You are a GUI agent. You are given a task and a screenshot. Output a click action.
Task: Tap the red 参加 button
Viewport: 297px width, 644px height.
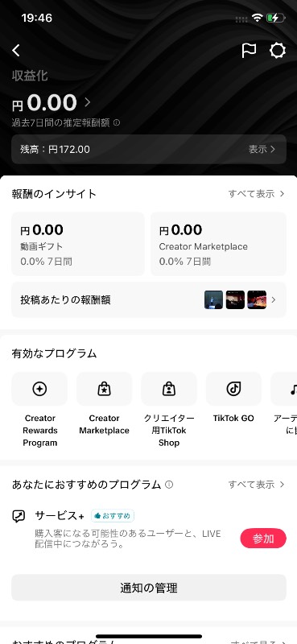(263, 539)
